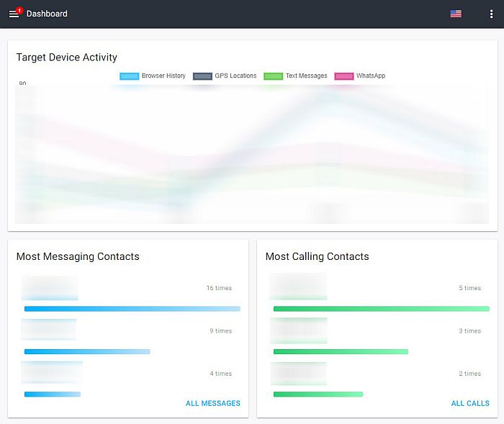
Task: Select the messaging bar with 4 times
Action: point(53,394)
